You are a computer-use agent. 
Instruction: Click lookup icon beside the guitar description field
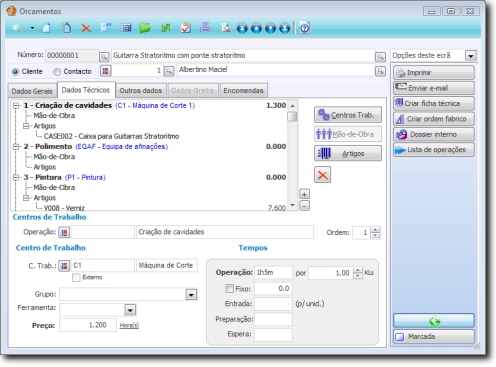[380, 57]
